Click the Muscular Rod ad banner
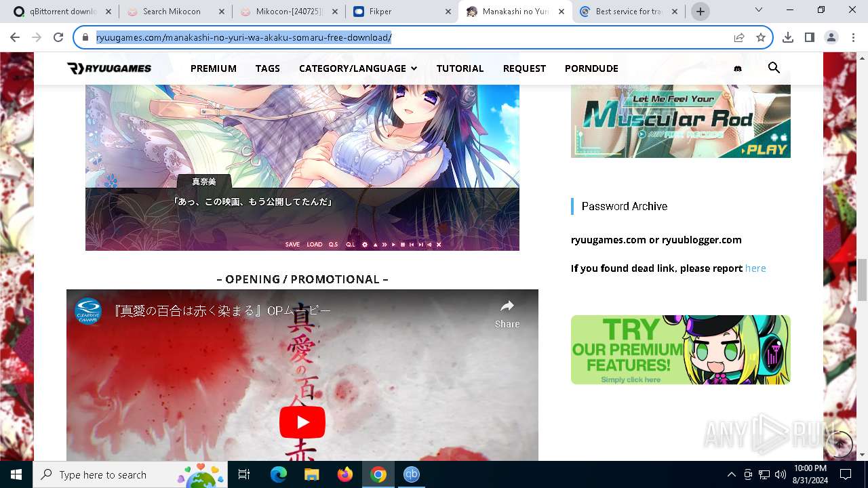 click(681, 121)
